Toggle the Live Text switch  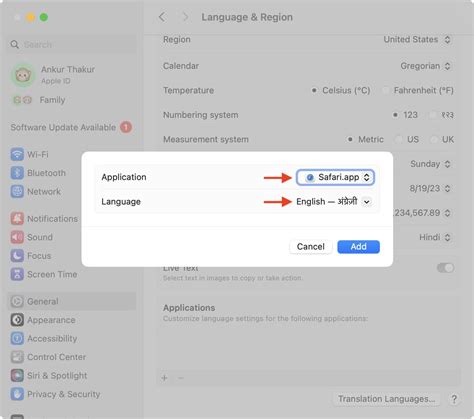445,268
